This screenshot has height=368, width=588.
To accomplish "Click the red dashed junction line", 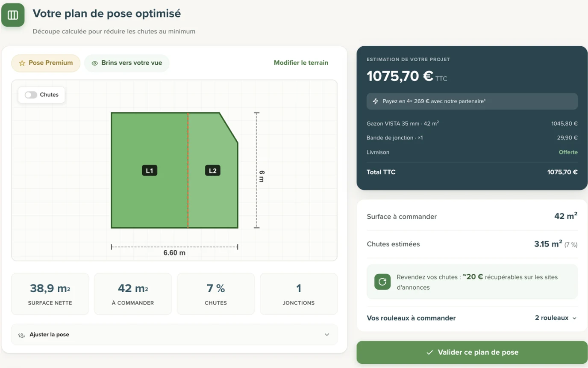I will coord(188,170).
